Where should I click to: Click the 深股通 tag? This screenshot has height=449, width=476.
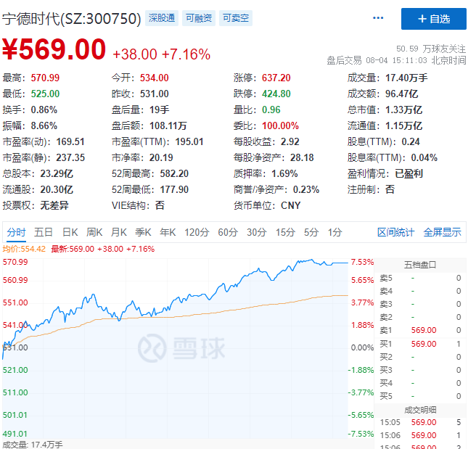click(162, 18)
